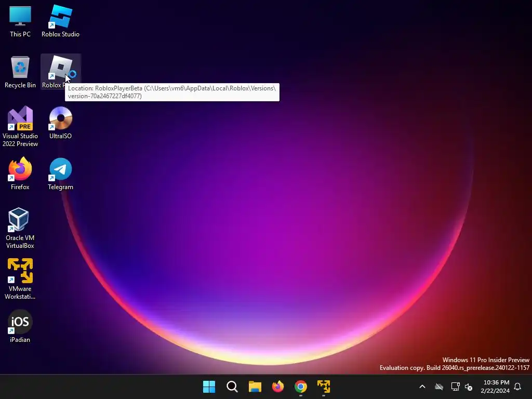
Task: Select the Roblox Studio desktop shortcut
Action: [x=60, y=21]
